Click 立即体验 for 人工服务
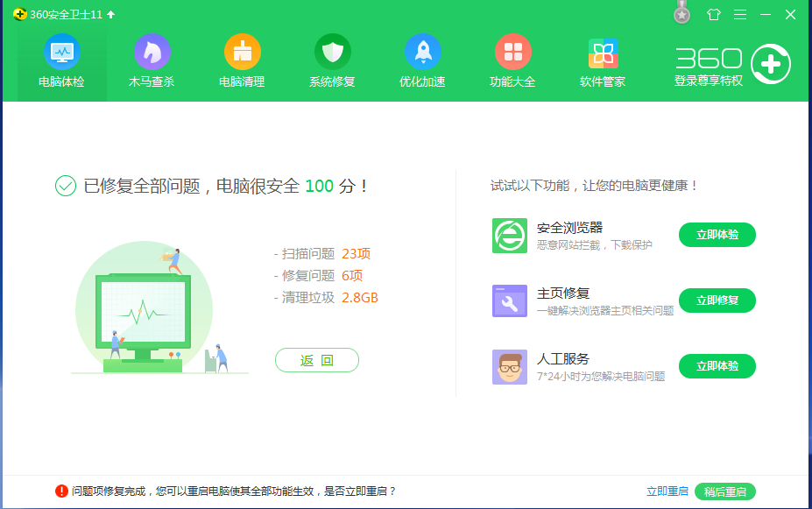 tap(717, 366)
